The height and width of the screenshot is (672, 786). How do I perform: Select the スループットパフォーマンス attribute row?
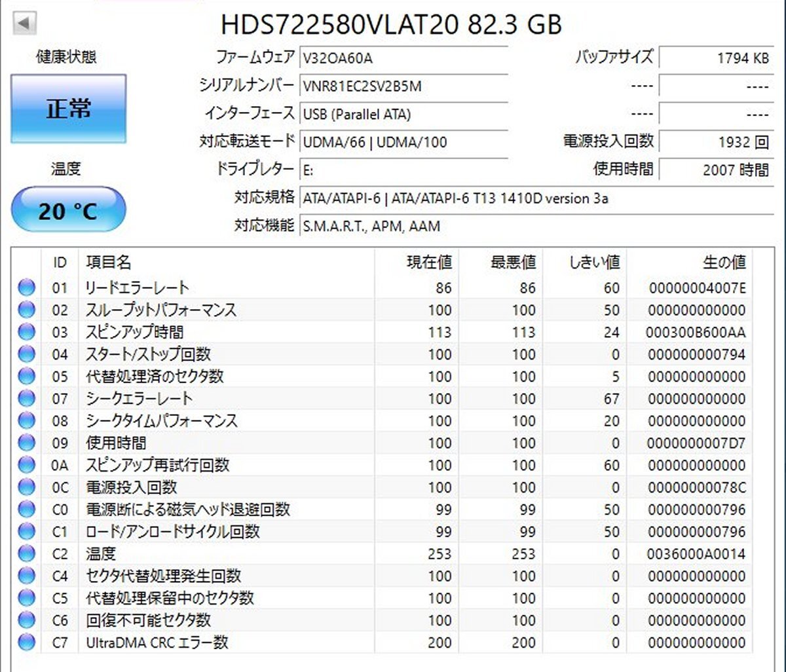click(383, 310)
